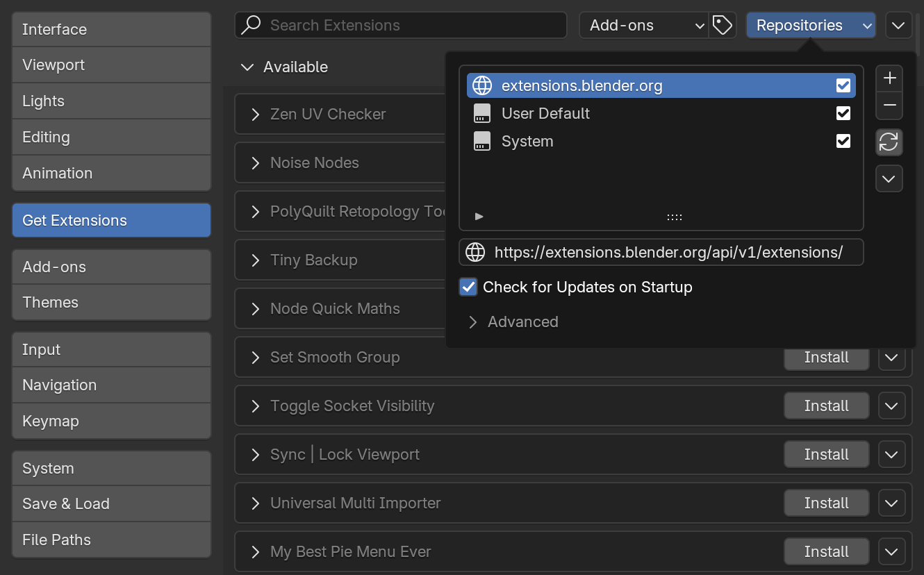Expand My Best Pie Menu Ever
Viewport: 924px width, 575px height.
click(256, 551)
